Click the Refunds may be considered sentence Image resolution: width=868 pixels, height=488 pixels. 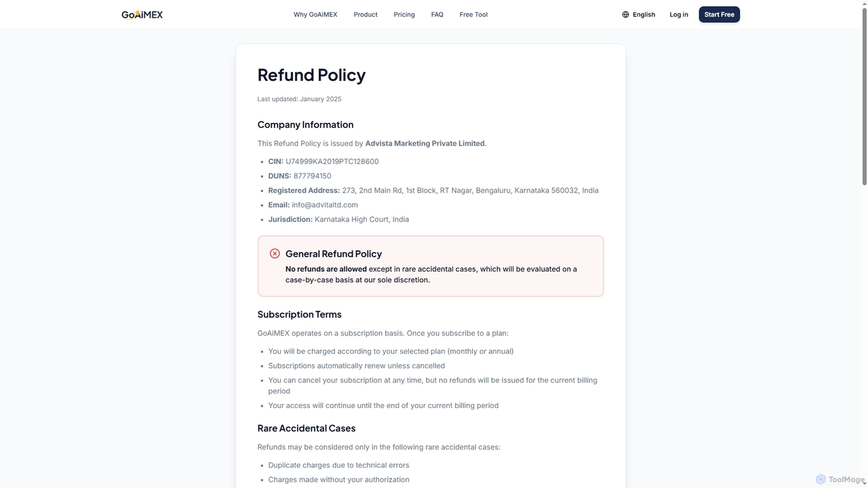(379, 447)
